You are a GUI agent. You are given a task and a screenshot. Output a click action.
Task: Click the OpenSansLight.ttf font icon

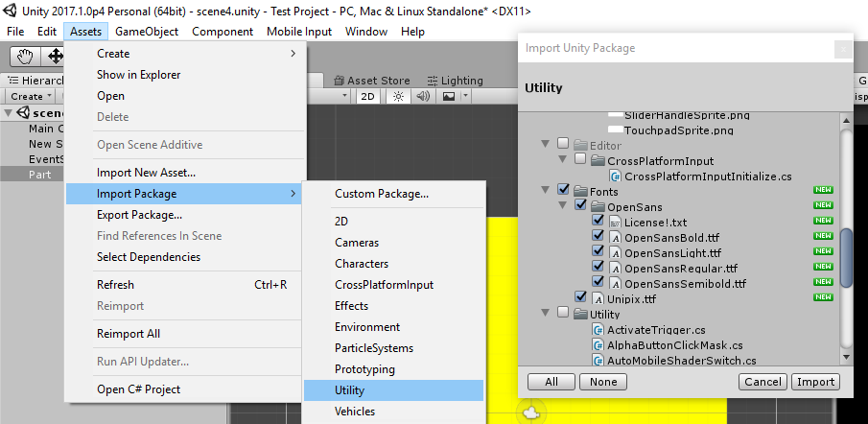tap(615, 253)
